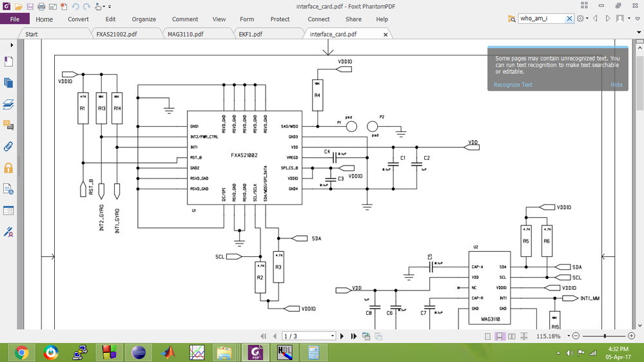Click in the who_am_i search field
The image size is (644, 362).
point(542,19)
